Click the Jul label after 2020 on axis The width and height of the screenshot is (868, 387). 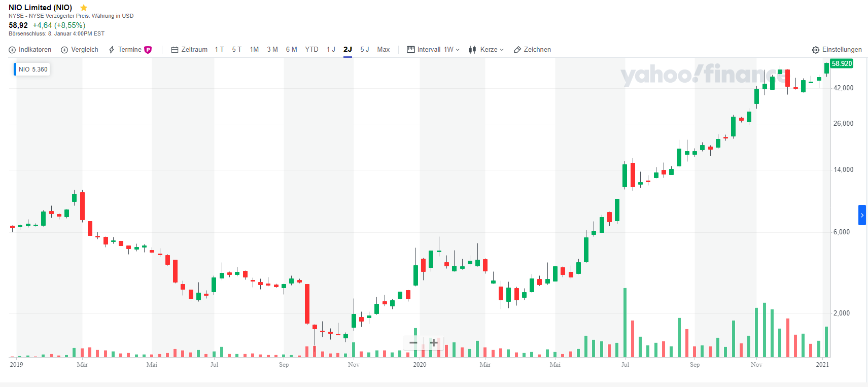(625, 365)
